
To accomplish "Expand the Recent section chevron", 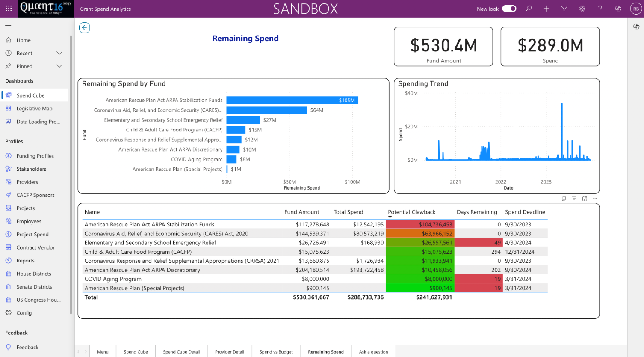I will [x=59, y=53].
